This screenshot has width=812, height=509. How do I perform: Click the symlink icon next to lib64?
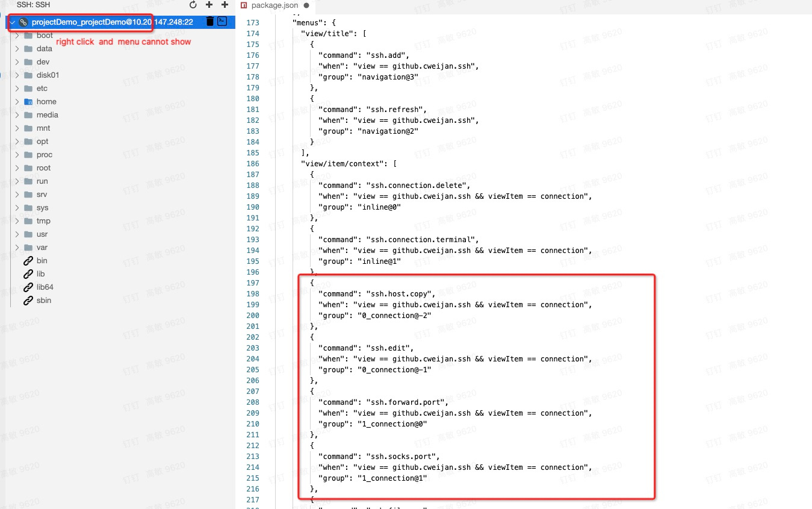click(28, 287)
